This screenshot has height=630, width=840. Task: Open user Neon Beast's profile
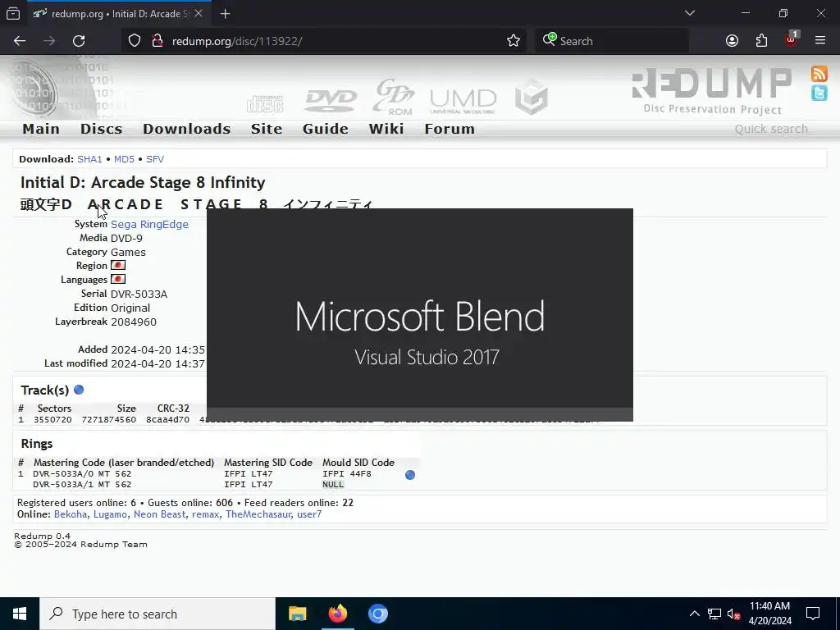160,514
